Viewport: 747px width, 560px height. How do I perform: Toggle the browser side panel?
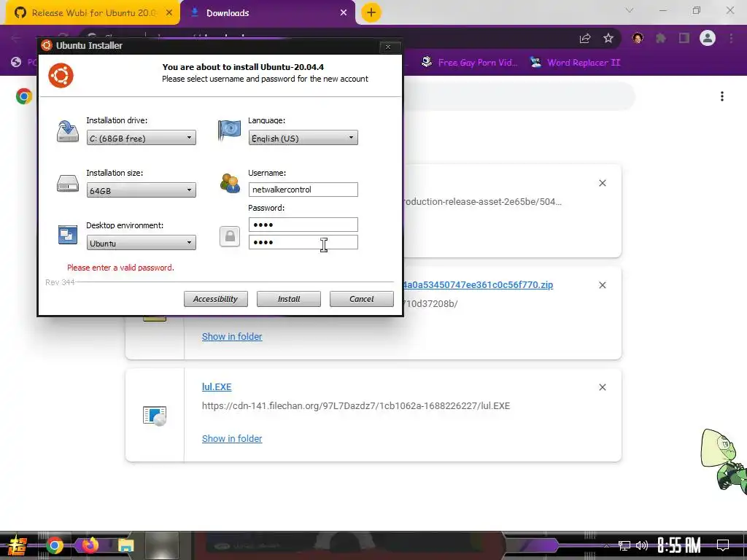point(684,38)
